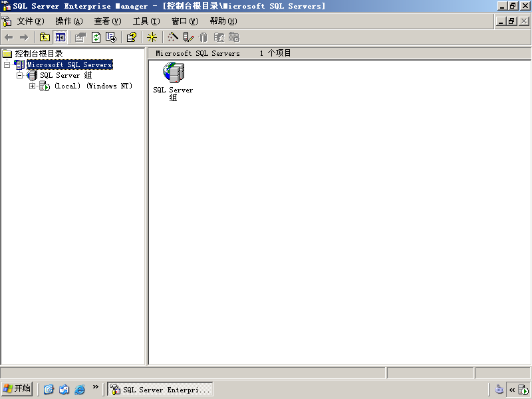Click the grayed Properties toolbar icon
The width and height of the screenshot is (532, 399).
click(x=80, y=37)
